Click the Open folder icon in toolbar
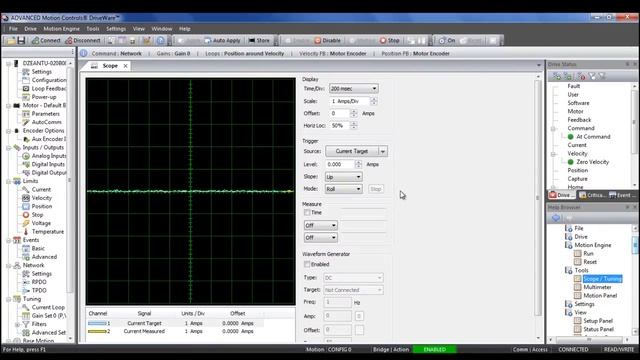Image resolution: width=640 pixels, height=360 pixels. [x=11, y=40]
